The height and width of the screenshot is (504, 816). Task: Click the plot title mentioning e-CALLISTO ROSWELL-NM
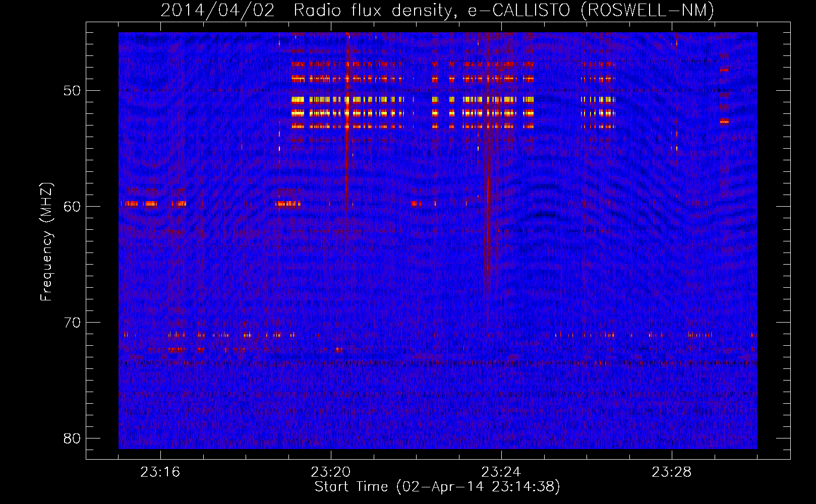point(437,10)
